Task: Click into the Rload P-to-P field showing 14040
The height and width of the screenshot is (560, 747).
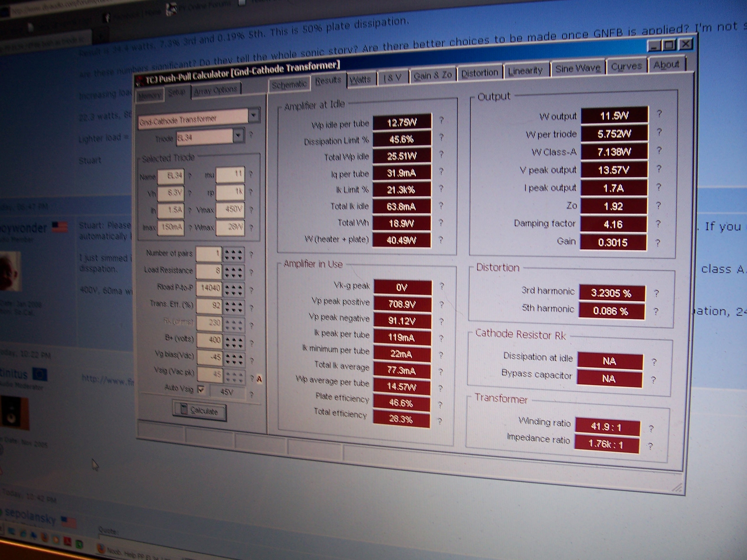Action: (x=210, y=289)
